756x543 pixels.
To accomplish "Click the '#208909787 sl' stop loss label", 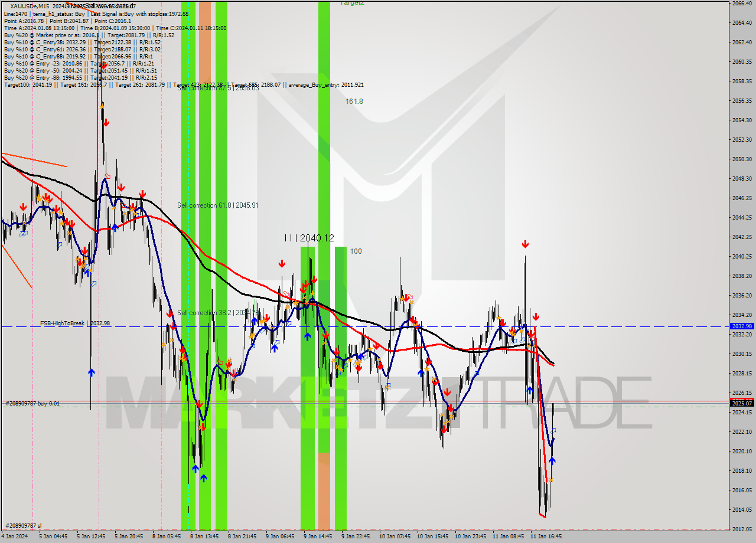I will click(24, 525).
